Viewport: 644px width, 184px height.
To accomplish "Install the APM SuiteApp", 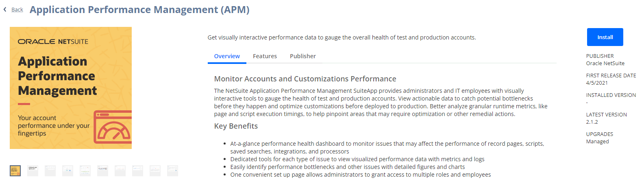I will (605, 37).
